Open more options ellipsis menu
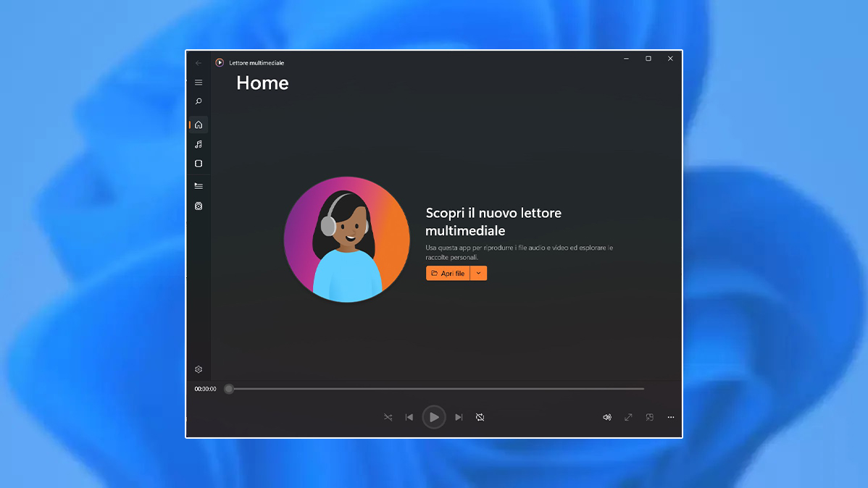 coord(671,417)
